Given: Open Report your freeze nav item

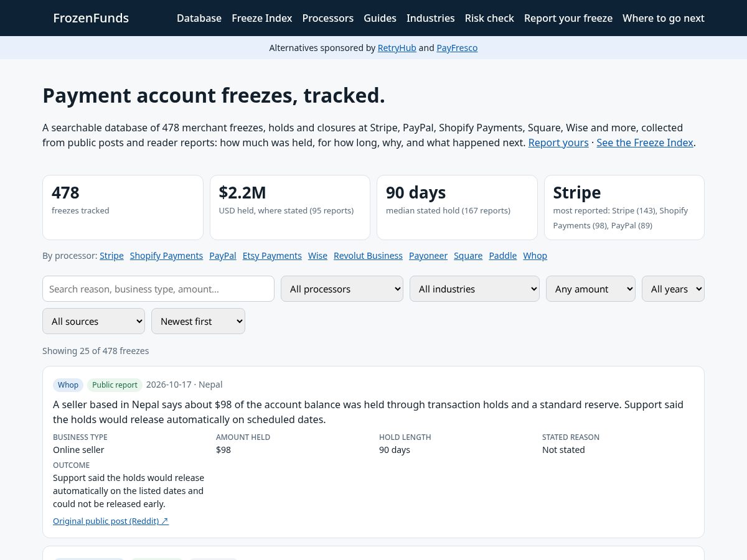Looking at the screenshot, I should pyautogui.click(x=568, y=18).
